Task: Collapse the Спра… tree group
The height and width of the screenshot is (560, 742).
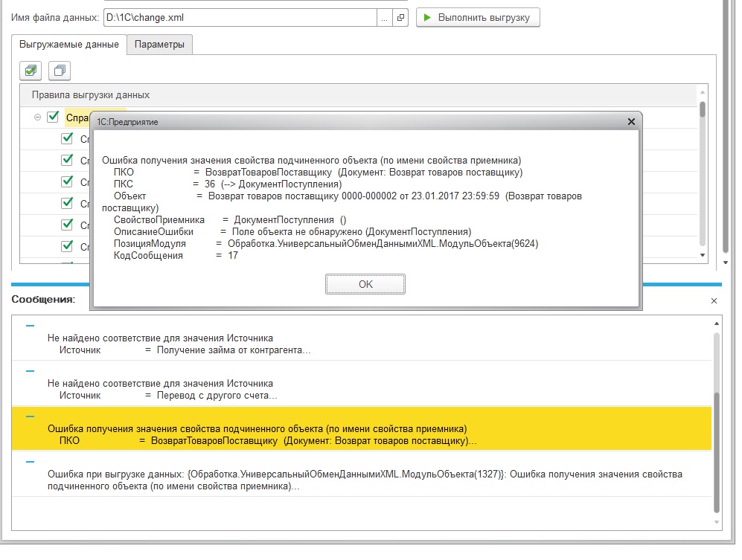Action: pos(37,118)
